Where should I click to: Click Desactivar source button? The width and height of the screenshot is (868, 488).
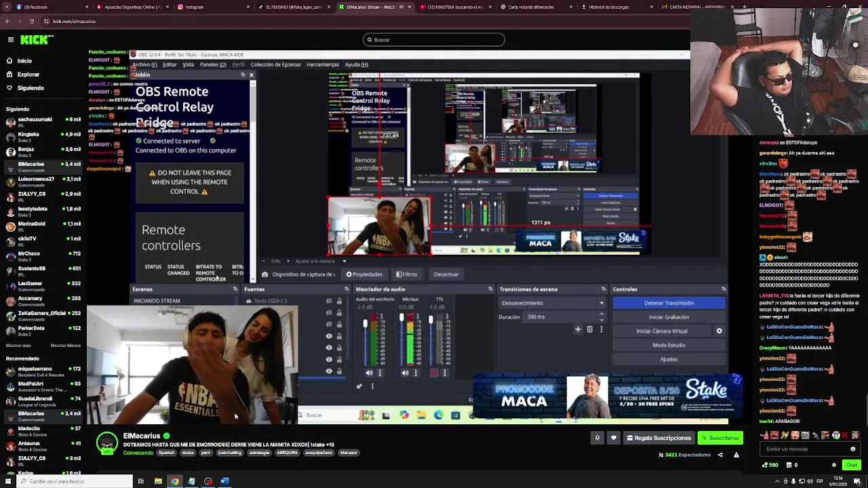[x=446, y=274]
